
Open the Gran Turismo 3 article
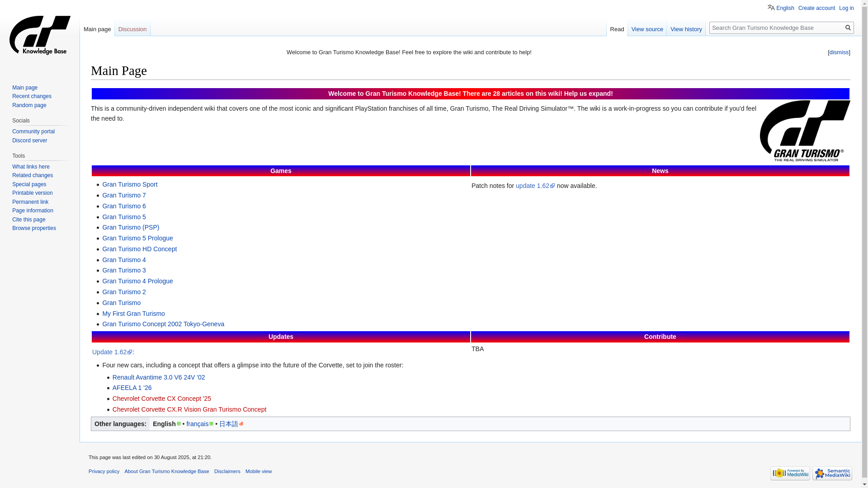pyautogui.click(x=124, y=270)
